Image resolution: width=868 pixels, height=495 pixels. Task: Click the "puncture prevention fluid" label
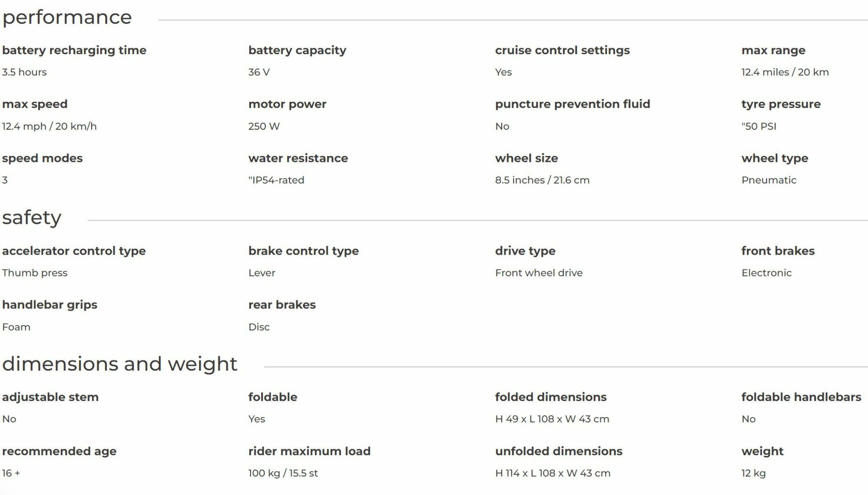point(572,104)
